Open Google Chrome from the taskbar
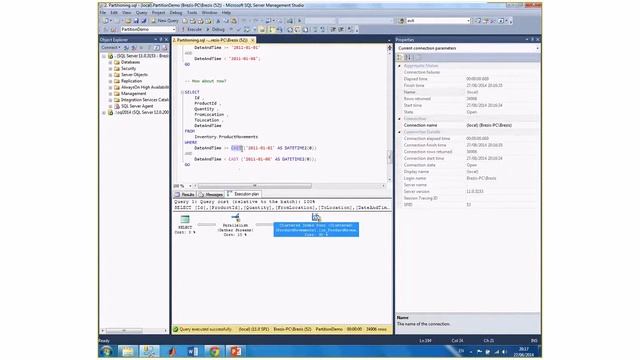640x360 pixels. (214, 351)
